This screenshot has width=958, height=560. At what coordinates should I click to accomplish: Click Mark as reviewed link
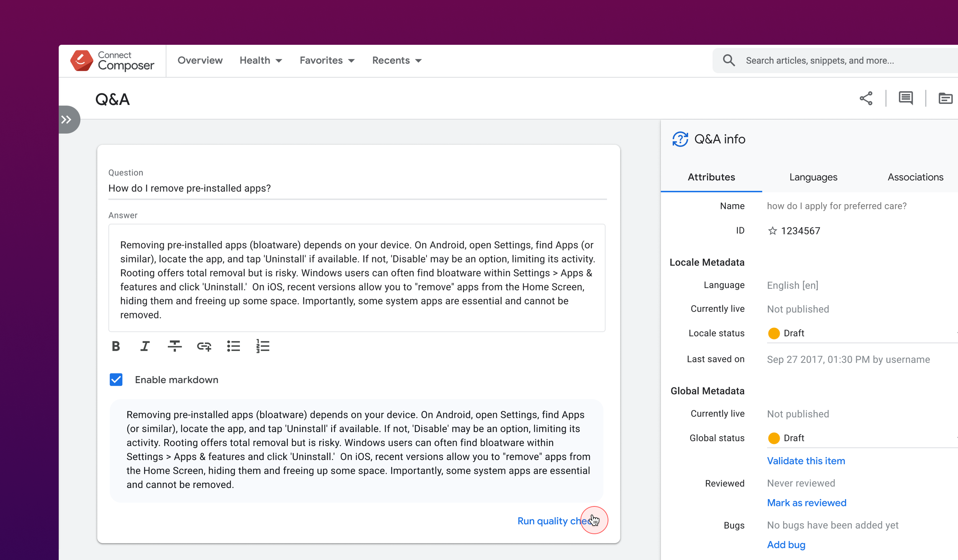click(806, 503)
